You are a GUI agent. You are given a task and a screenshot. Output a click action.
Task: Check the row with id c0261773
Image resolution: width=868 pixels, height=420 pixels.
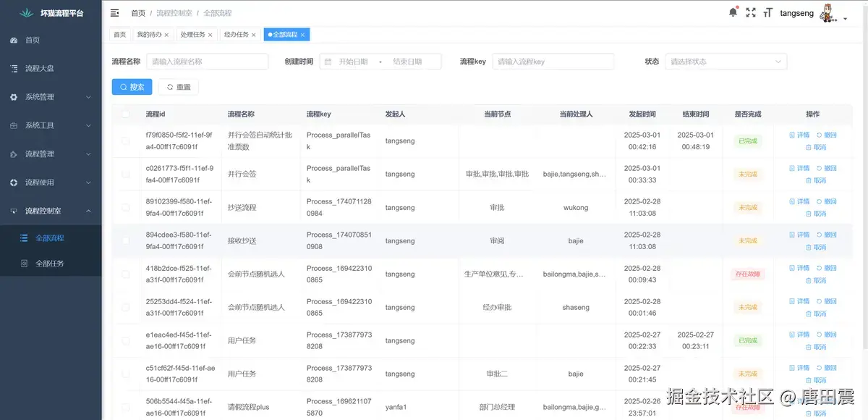(126, 174)
